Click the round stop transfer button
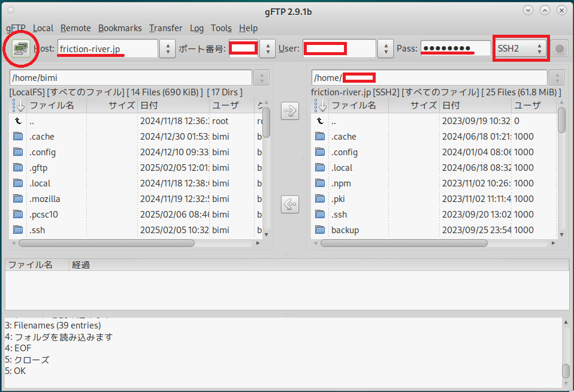 point(559,49)
